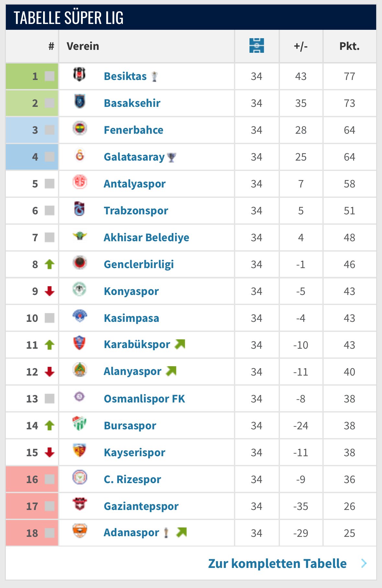Open Osmanlispor FK club link

pyautogui.click(x=144, y=399)
